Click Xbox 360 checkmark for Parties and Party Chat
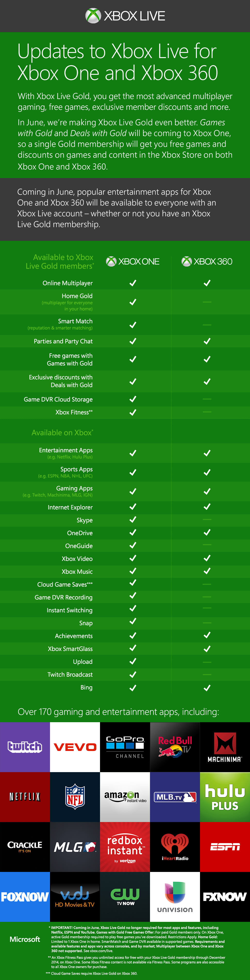 tap(207, 341)
